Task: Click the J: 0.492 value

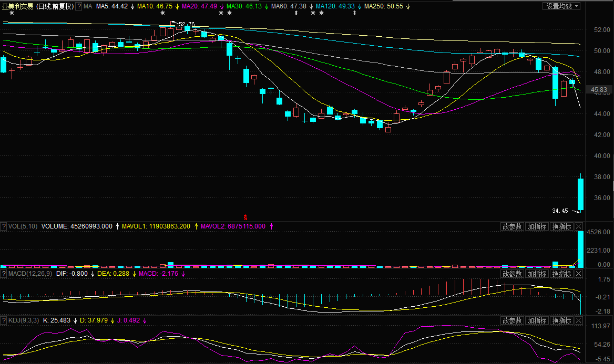Action: click(x=128, y=320)
